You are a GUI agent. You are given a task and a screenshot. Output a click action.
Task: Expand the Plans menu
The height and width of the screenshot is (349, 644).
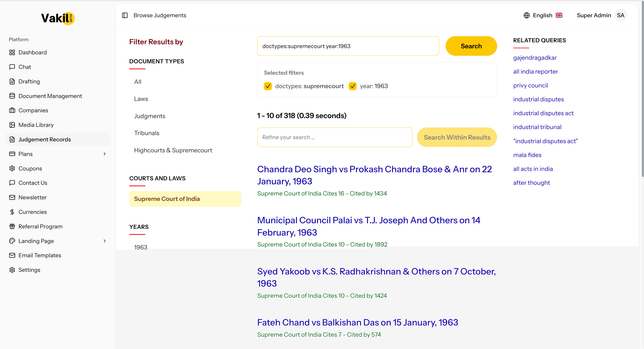click(x=105, y=154)
